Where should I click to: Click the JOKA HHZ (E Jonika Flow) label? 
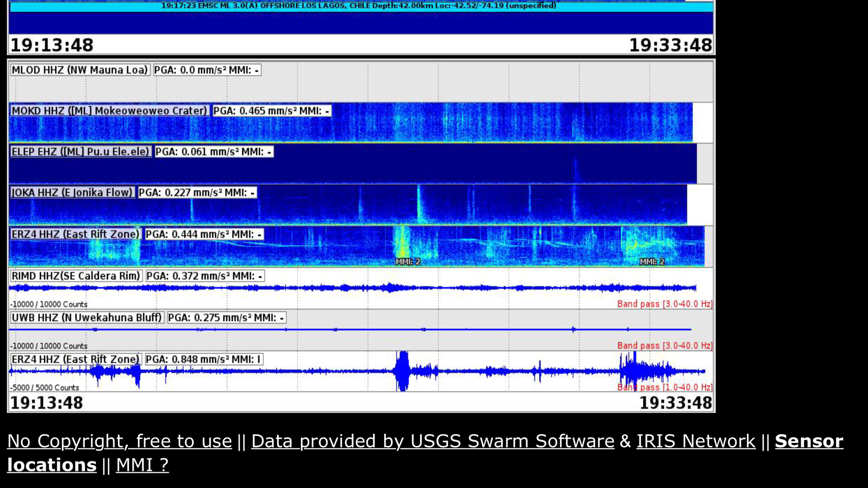(72, 193)
